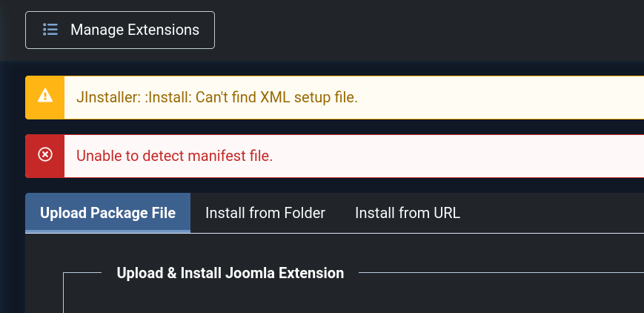Click the list icon in Manage Extensions
The height and width of the screenshot is (313, 644).
[50, 30]
